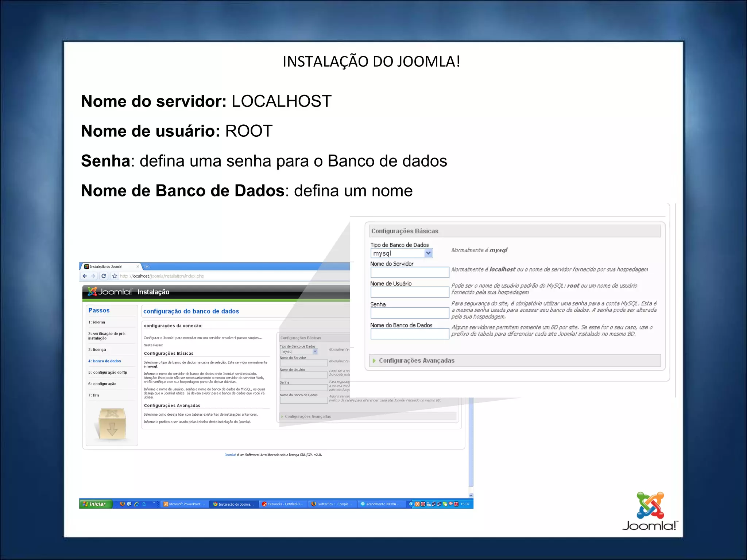Click the Nome de Usuário field in zoomed panel
747x560 pixels.
pyautogui.click(x=410, y=292)
